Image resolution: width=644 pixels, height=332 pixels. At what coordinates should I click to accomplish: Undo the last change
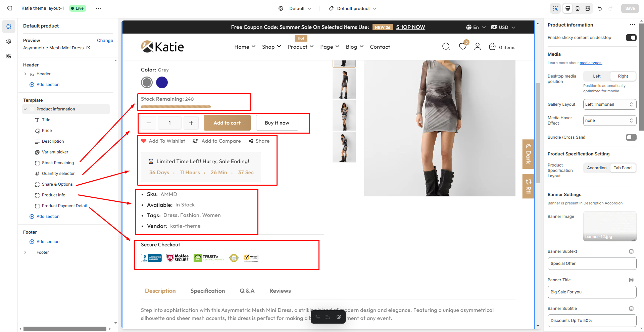[x=600, y=8]
